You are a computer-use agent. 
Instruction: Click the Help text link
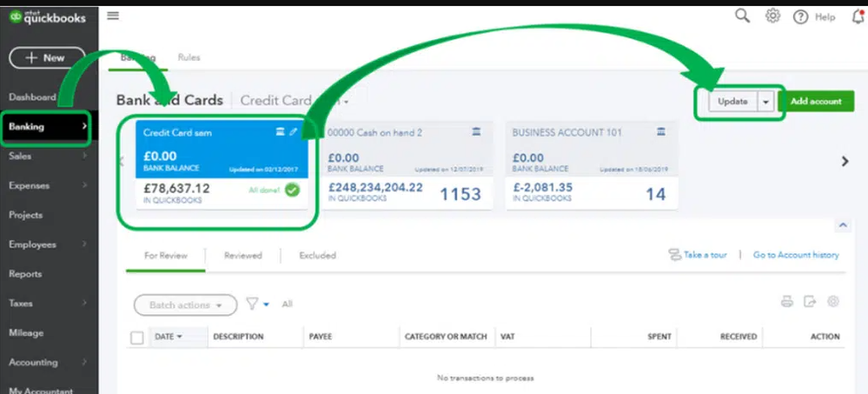click(825, 17)
